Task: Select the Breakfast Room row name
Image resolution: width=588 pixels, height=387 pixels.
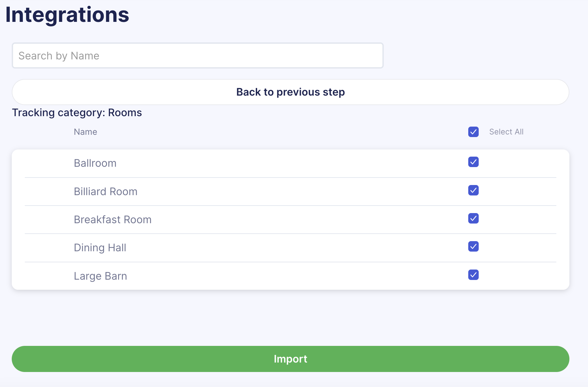Action: [112, 219]
